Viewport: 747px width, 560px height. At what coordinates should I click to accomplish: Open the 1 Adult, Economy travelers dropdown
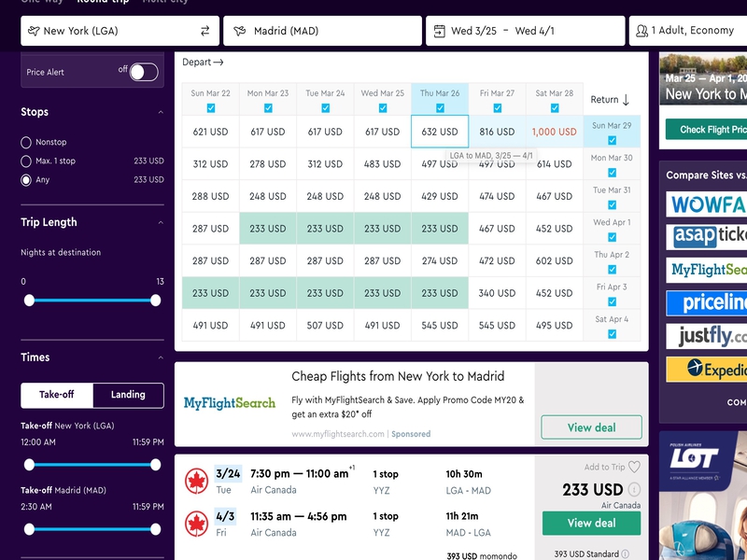coord(688,31)
